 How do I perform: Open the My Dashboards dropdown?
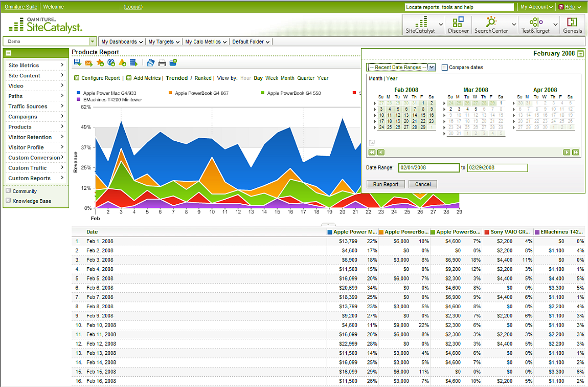(121, 41)
